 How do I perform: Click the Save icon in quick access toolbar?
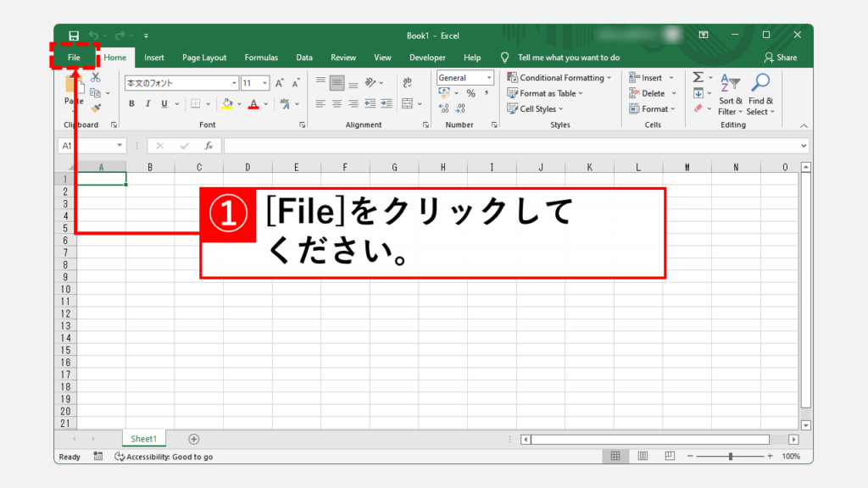click(74, 36)
